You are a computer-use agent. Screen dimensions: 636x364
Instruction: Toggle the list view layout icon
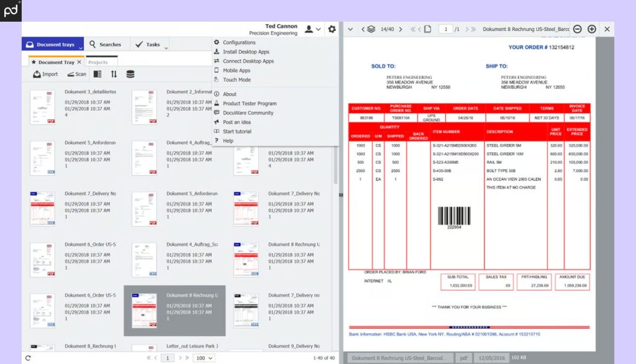point(98,75)
